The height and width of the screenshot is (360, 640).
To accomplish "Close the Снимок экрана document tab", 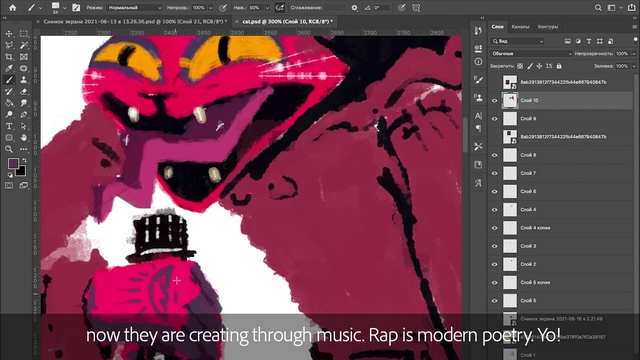I will pyautogui.click(x=38, y=21).
